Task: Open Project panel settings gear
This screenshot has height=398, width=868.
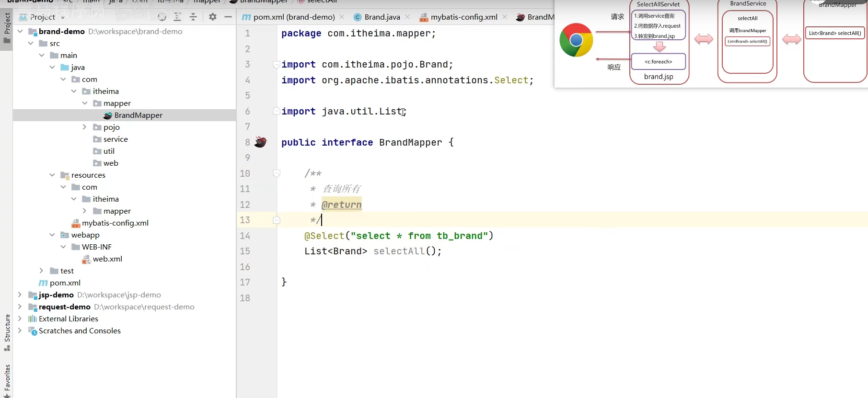Action: 213,17
